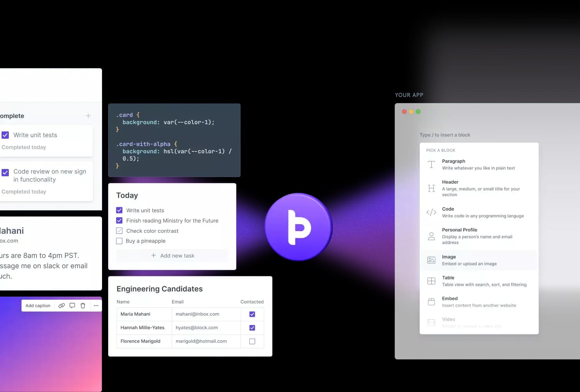Click the comment icon in image toolbar
580x392 pixels.
tap(72, 305)
